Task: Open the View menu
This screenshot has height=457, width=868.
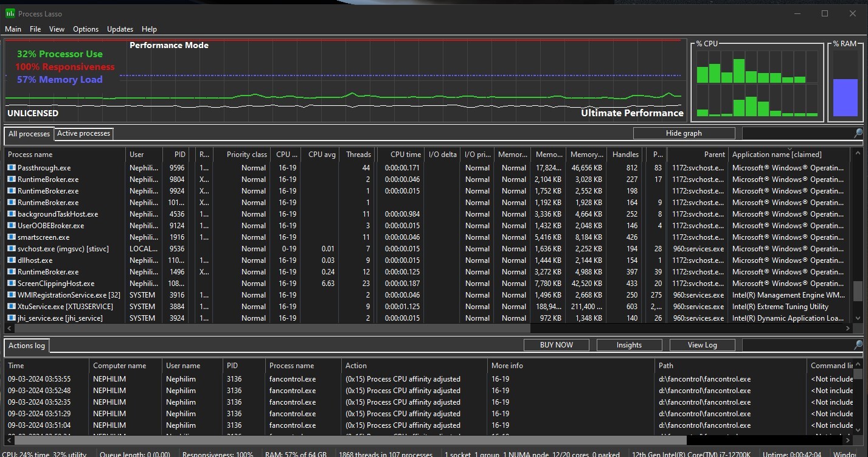Action: [57, 29]
